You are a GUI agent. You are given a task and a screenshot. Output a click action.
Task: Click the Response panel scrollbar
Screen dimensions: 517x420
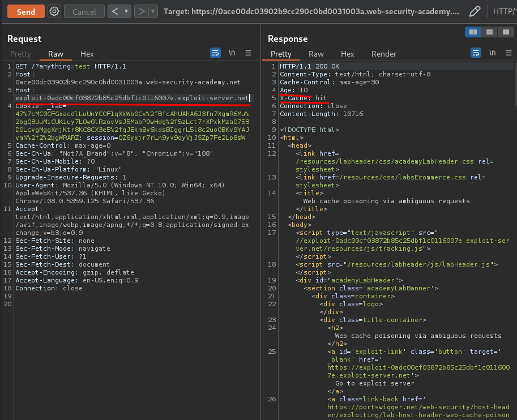pos(515,84)
